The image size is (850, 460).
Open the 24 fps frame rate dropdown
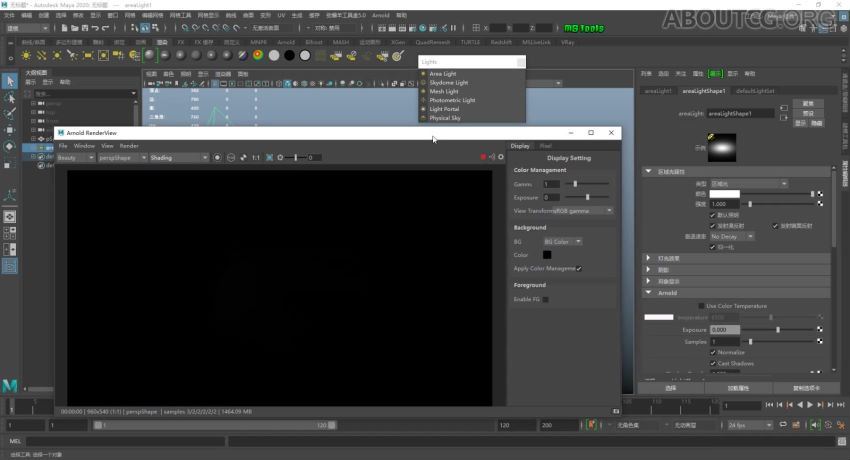[x=750, y=425]
